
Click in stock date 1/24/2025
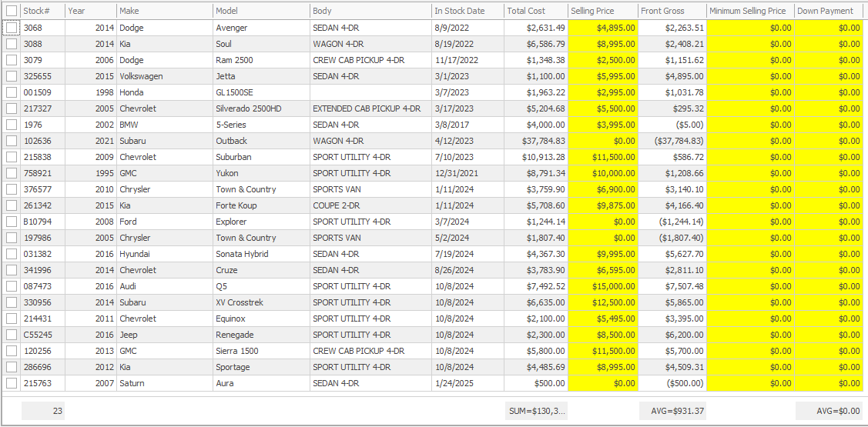pyautogui.click(x=468, y=383)
